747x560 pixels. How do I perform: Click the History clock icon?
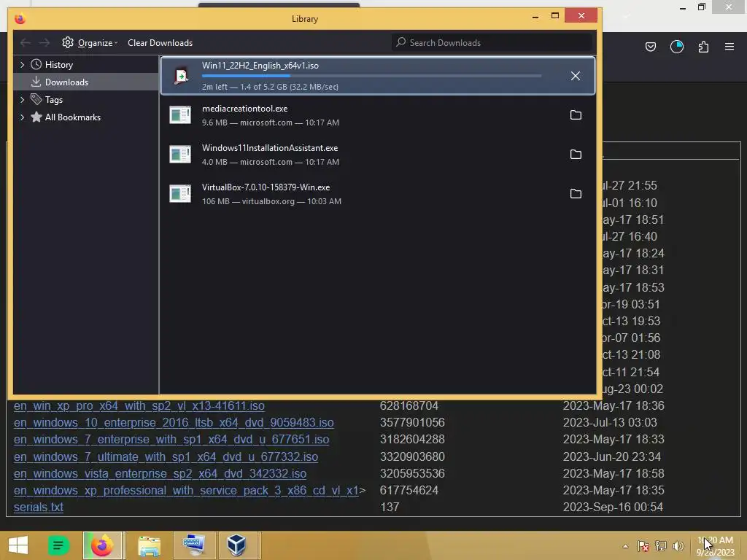[36, 64]
